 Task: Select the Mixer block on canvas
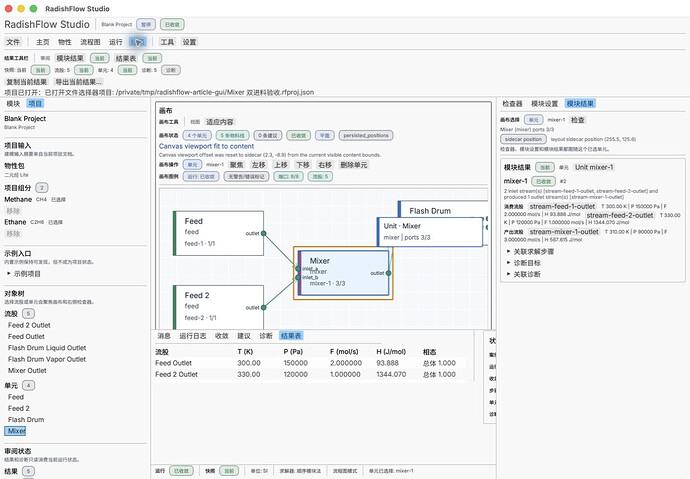pos(343,273)
